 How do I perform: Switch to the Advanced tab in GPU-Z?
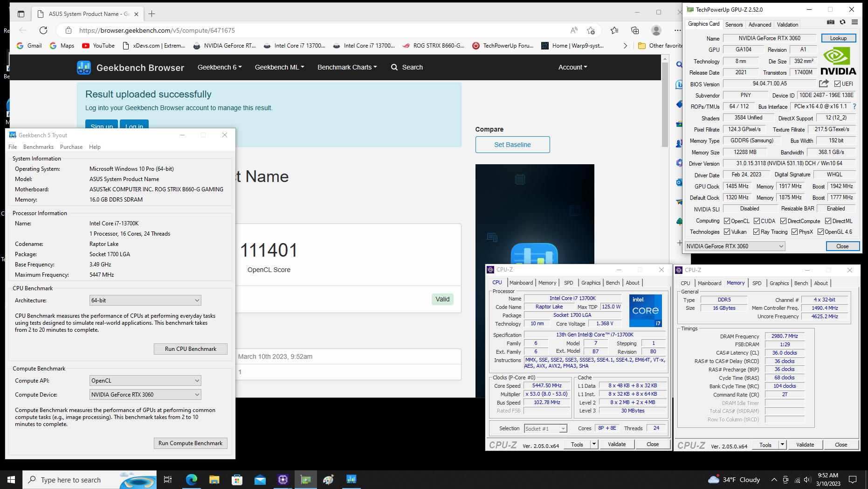point(760,25)
